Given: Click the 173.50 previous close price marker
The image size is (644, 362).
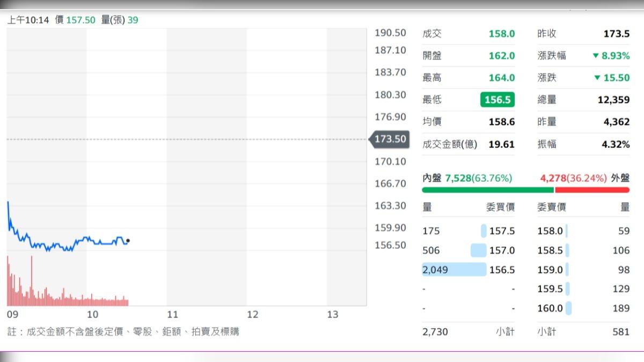Looking at the screenshot, I should [390, 139].
